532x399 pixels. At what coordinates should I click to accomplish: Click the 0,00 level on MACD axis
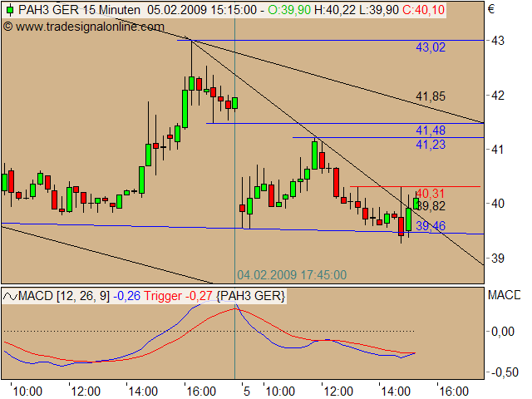pyautogui.click(x=503, y=332)
